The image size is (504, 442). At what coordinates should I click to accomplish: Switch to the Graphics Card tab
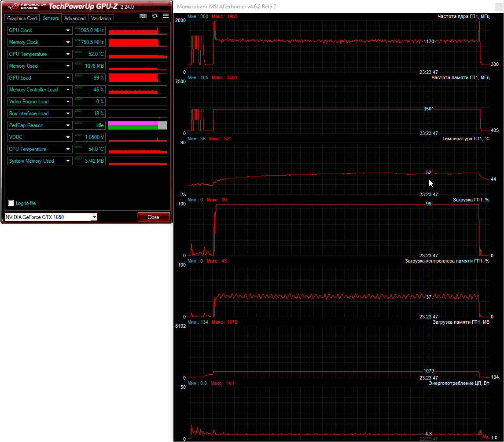point(22,18)
